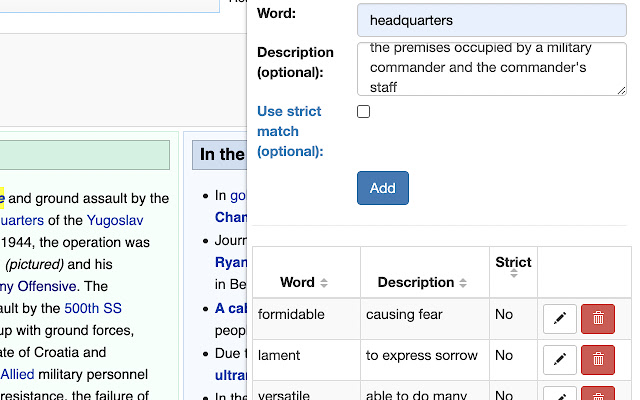Tick the 'Use strict match' checkbox
Image resolution: width=640 pixels, height=400 pixels.
point(363,111)
